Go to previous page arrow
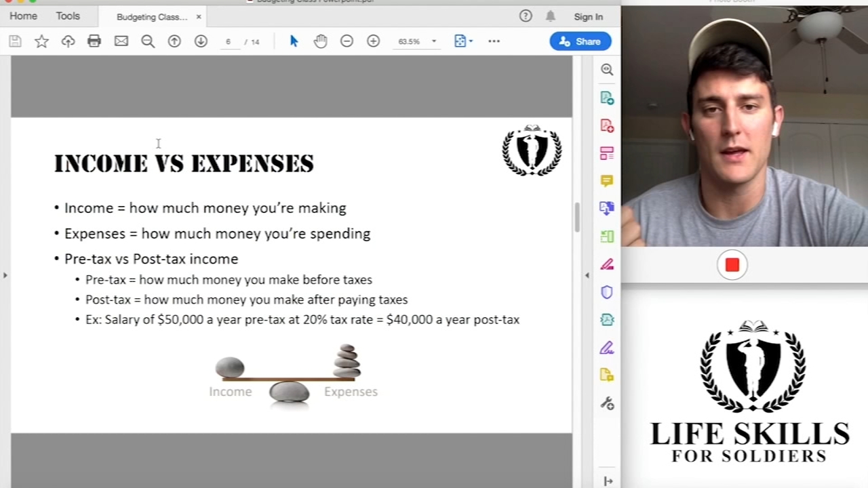 174,41
